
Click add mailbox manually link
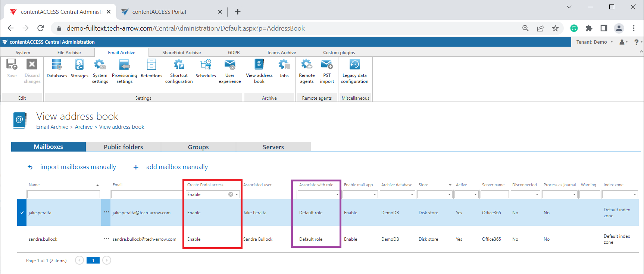pyautogui.click(x=177, y=167)
